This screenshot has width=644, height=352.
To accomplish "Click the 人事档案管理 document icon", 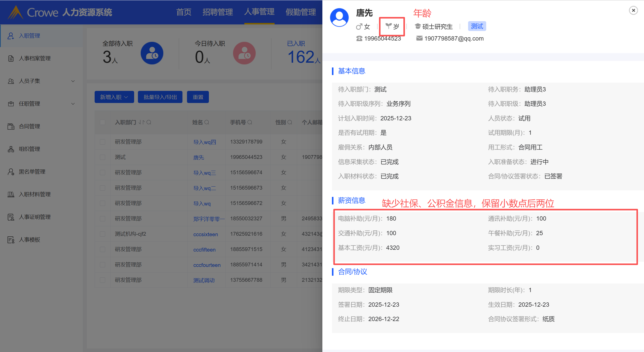I will pyautogui.click(x=11, y=58).
